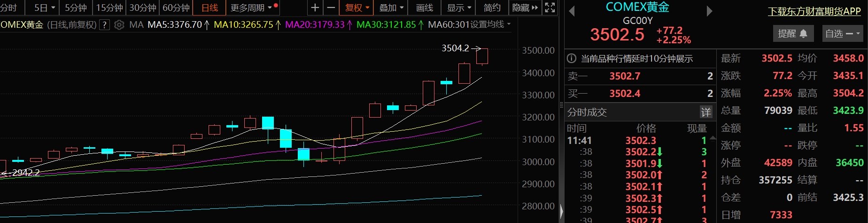Click the 卖一 price 3502.7

625,76
